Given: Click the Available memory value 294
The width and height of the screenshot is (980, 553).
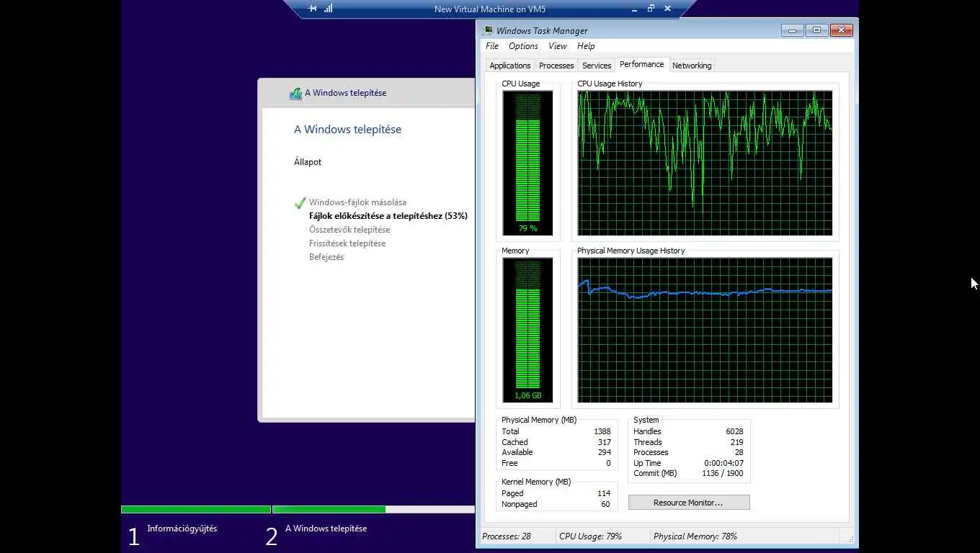Looking at the screenshot, I should (x=604, y=452).
